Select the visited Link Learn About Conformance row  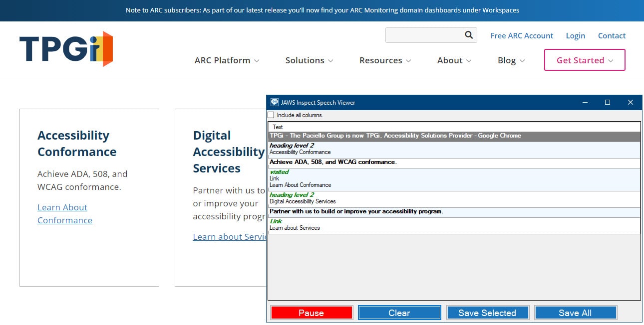point(454,179)
